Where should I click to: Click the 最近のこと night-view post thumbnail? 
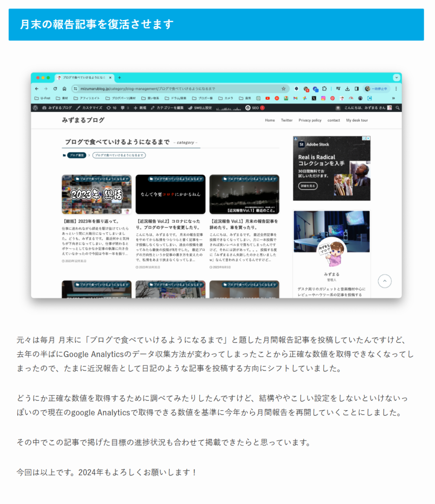(244, 195)
